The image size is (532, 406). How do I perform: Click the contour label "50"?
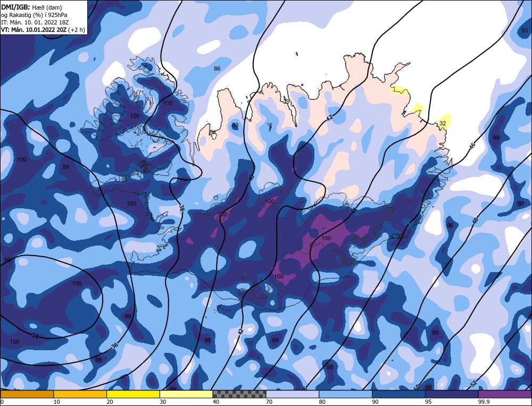click(x=417, y=387)
